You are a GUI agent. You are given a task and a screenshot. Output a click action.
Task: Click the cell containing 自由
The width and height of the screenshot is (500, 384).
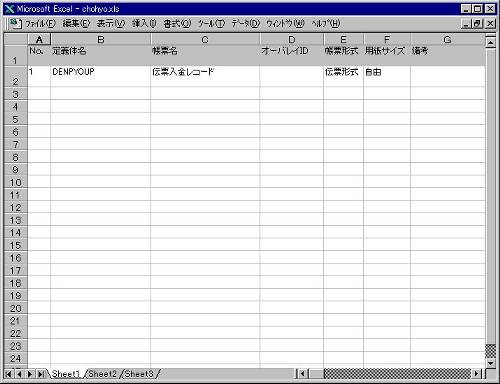coord(387,77)
